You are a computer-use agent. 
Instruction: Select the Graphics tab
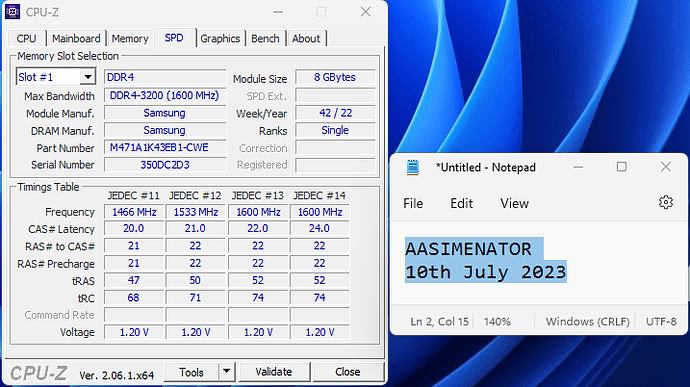220,39
